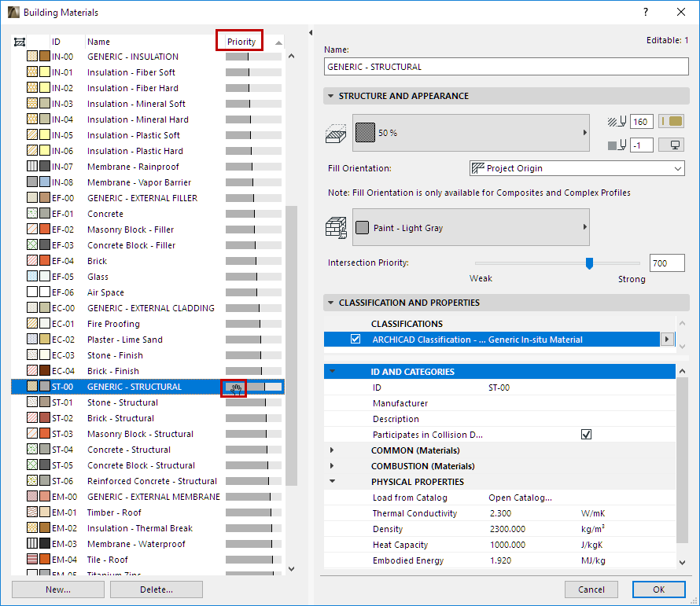The image size is (700, 606).
Task: Click the window background monitor button
Action: point(672,145)
